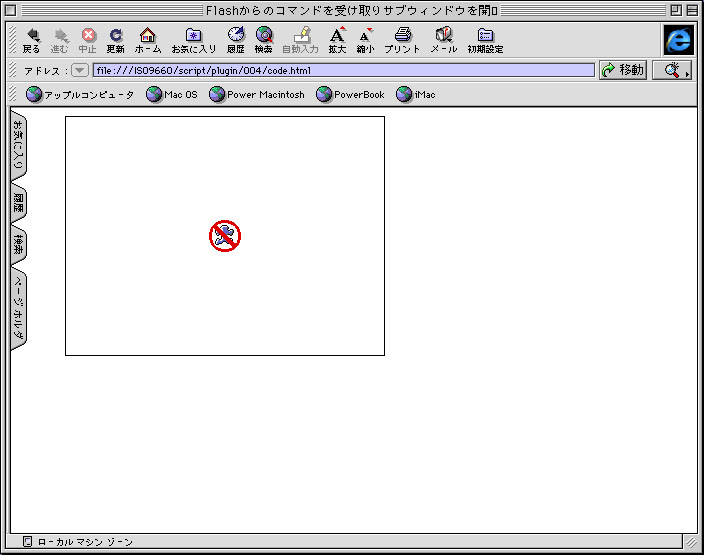Click the status bar security zone icon
Viewport: 704px width, 555px height.
(x=27, y=542)
